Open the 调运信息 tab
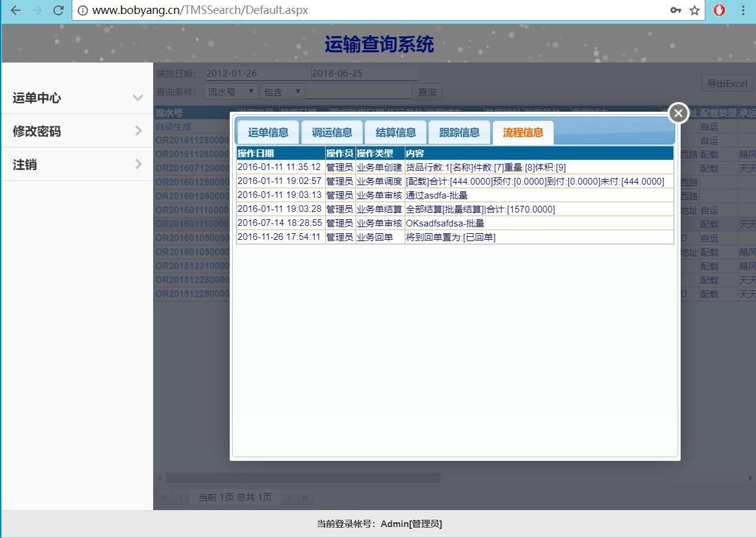The image size is (756, 538). (x=332, y=132)
